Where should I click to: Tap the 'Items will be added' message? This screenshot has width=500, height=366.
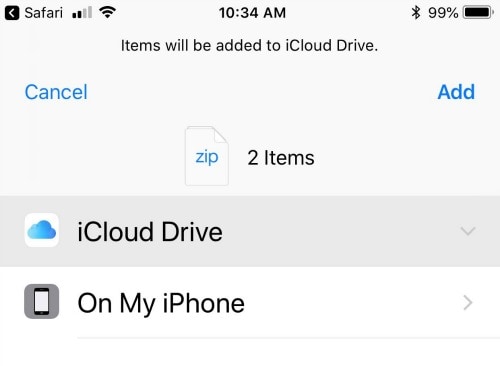pyautogui.click(x=249, y=45)
